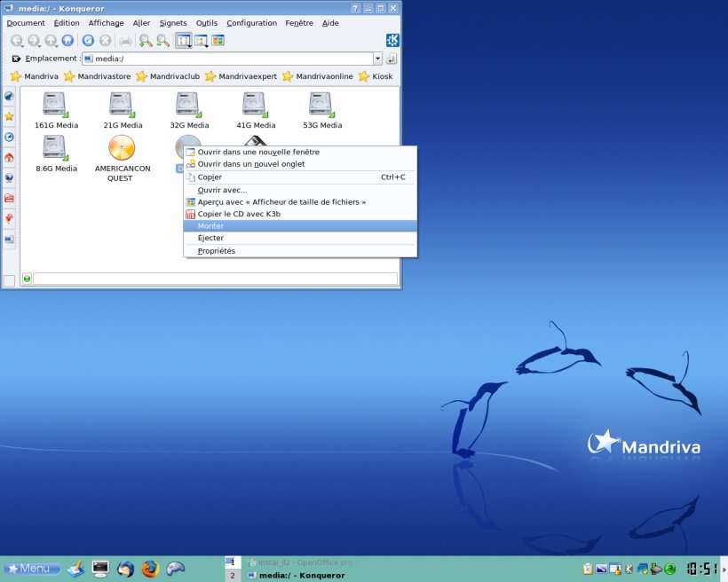Choose Éjecter in the context menu
This screenshot has height=582, width=728.
click(x=300, y=238)
